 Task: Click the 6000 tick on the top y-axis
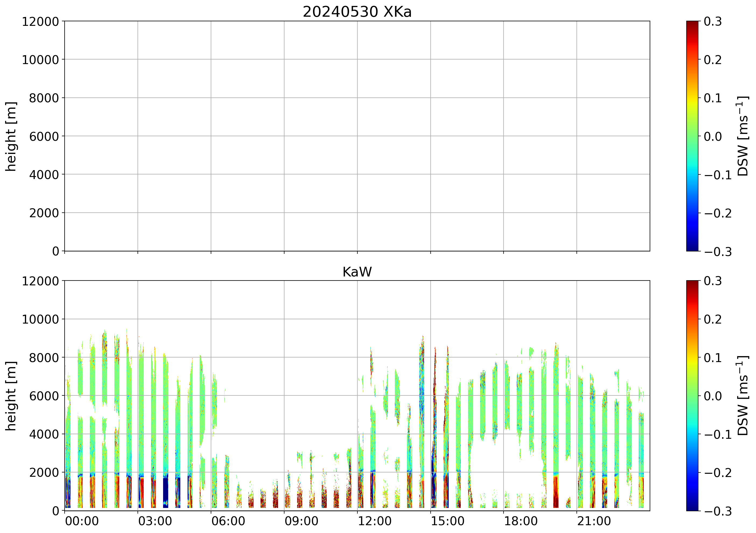tap(44, 136)
